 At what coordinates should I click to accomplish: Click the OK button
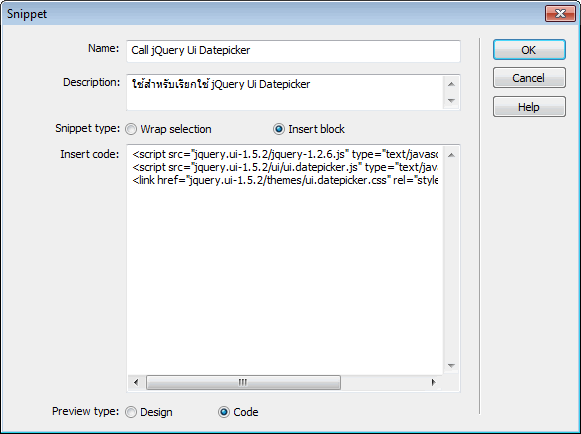tap(529, 50)
